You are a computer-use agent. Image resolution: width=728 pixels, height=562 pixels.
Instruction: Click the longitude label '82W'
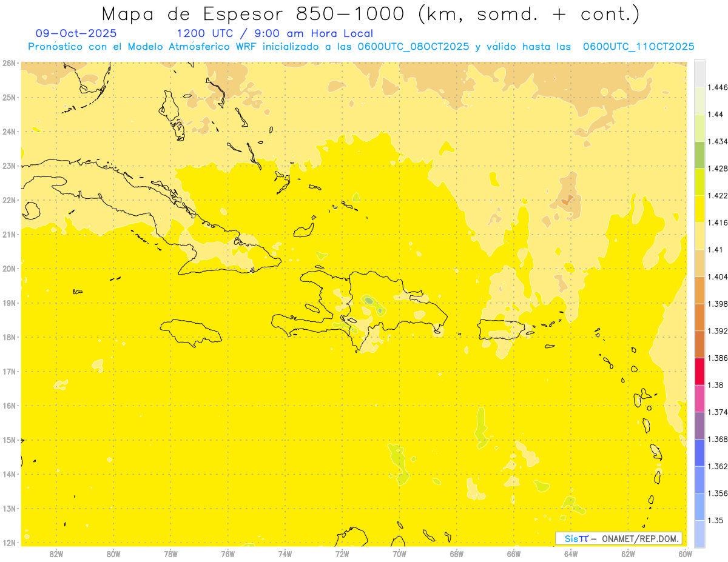(x=56, y=554)
